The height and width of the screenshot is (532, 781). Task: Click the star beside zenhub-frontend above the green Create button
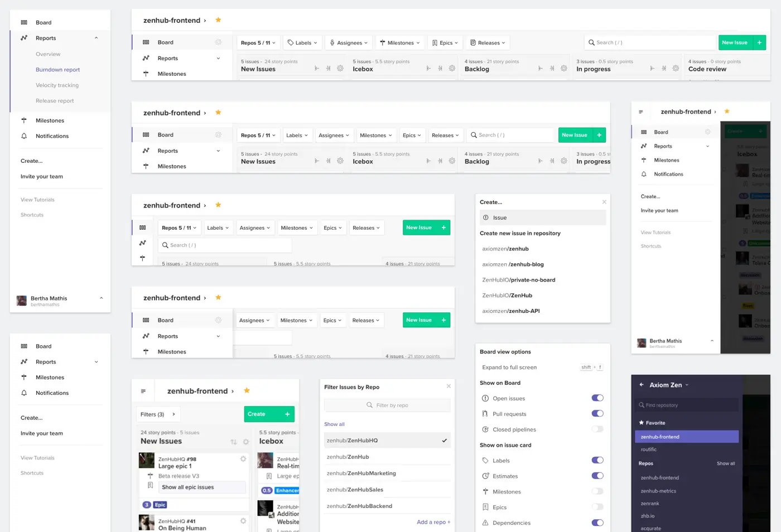click(x=247, y=390)
